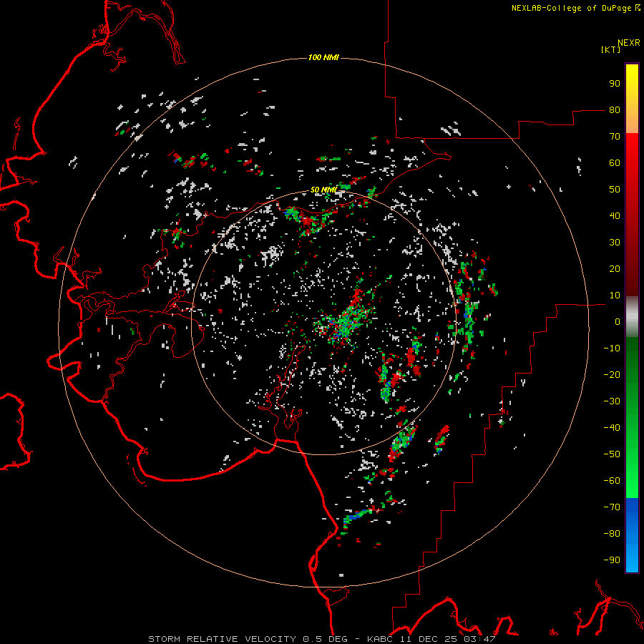Click the -10 value on the velocity scale

tap(612, 348)
